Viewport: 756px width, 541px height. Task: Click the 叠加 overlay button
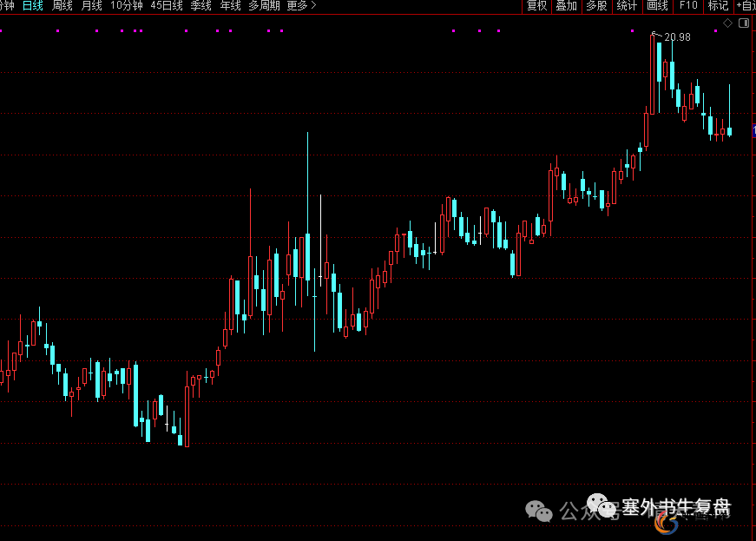(x=566, y=6)
